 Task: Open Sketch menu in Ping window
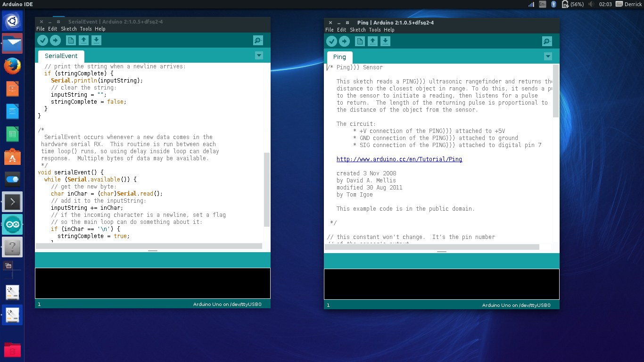(x=358, y=30)
